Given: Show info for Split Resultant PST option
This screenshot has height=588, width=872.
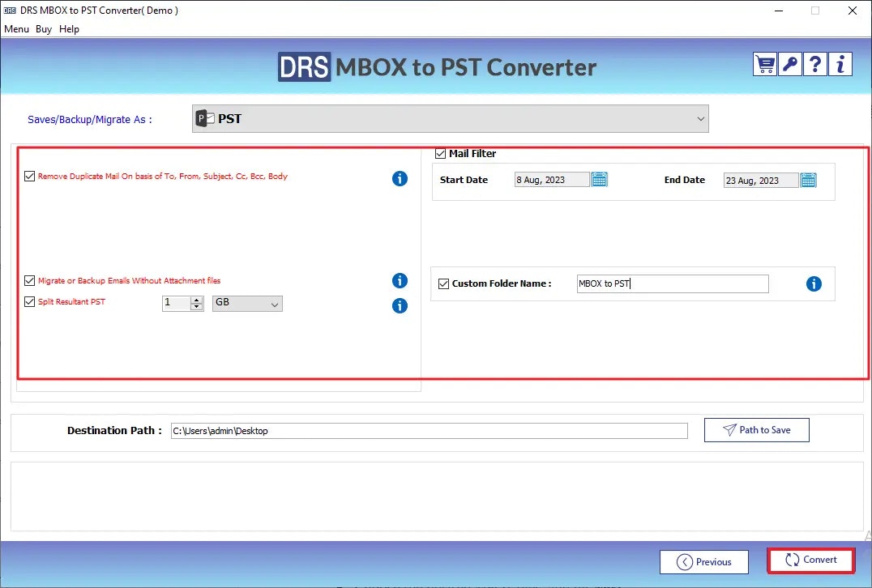Looking at the screenshot, I should 400,305.
